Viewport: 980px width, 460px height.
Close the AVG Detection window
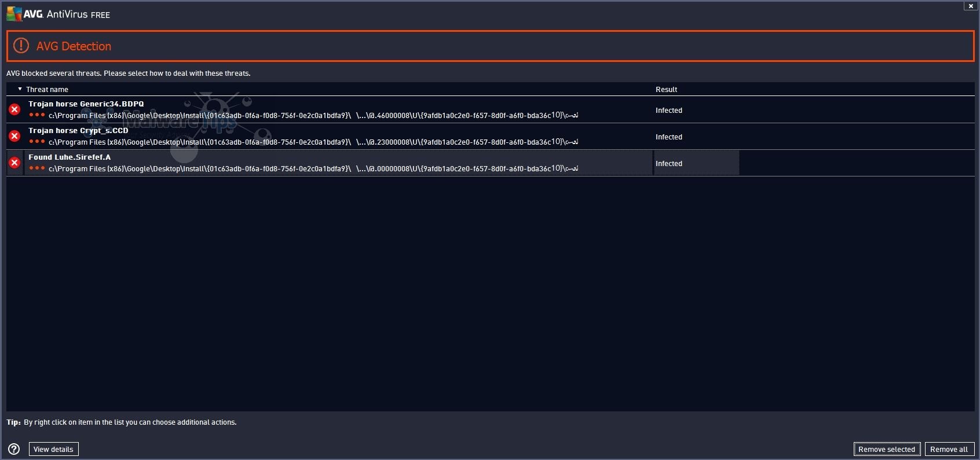(x=971, y=6)
